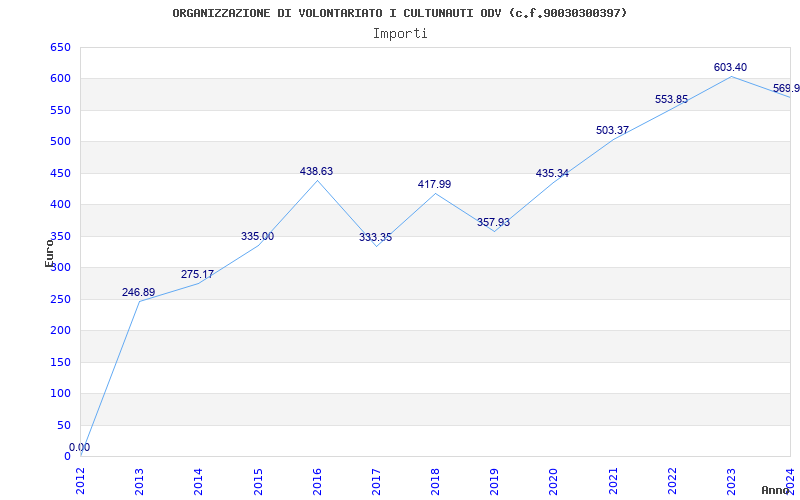Click the x-axis year 2012
The height and width of the screenshot is (500, 800).
click(x=81, y=481)
